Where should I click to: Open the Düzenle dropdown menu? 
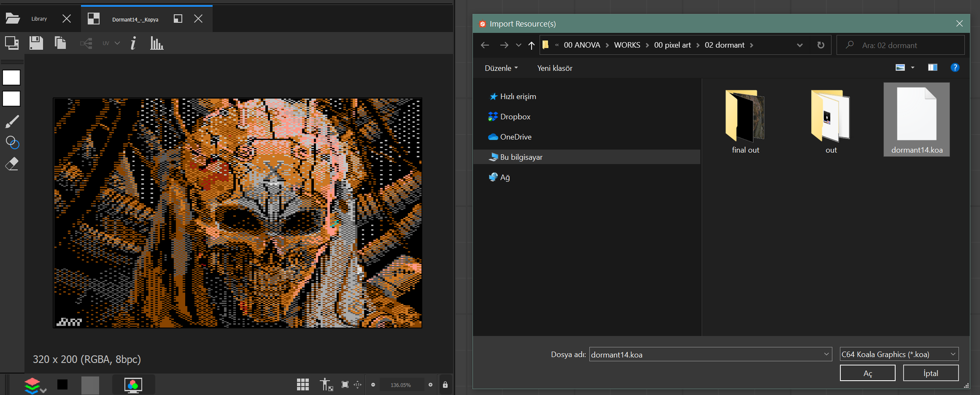pos(501,68)
